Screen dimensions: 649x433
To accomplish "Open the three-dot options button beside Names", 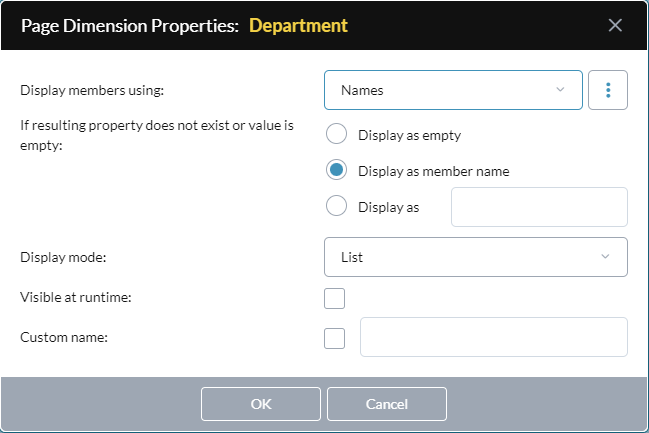I will click(608, 90).
